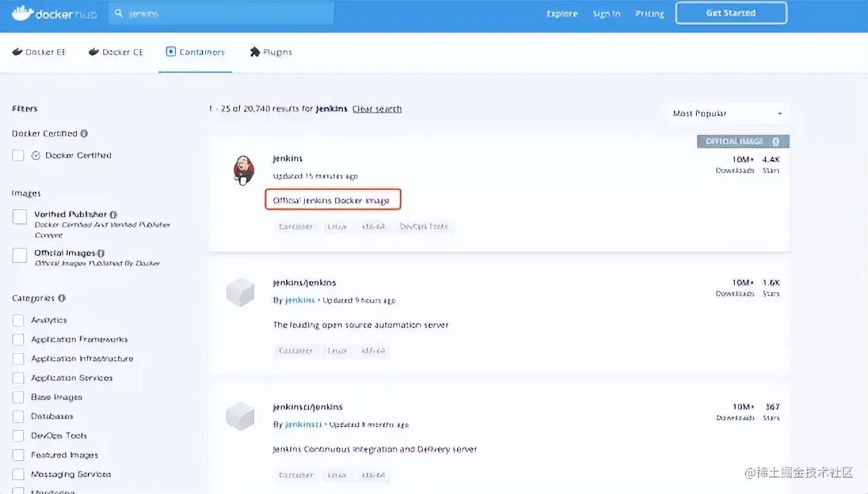The image size is (868, 494).
Task: Open the Most Popular sort dropdown
Action: [727, 113]
